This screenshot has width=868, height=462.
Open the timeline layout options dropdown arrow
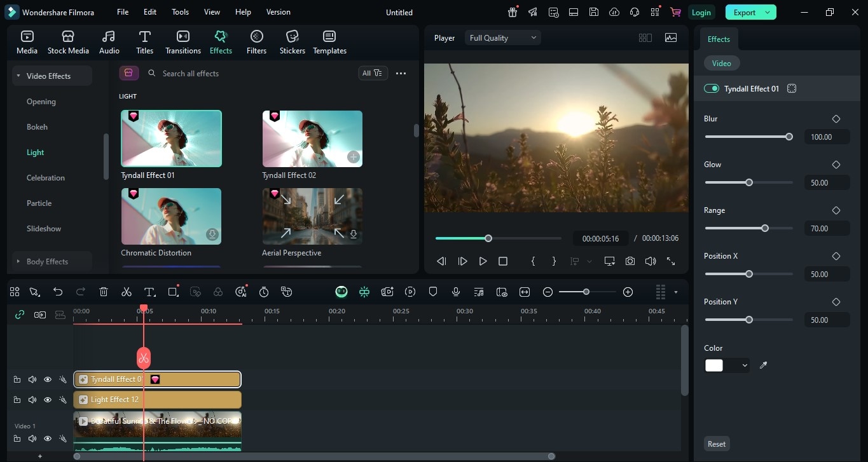point(676,292)
